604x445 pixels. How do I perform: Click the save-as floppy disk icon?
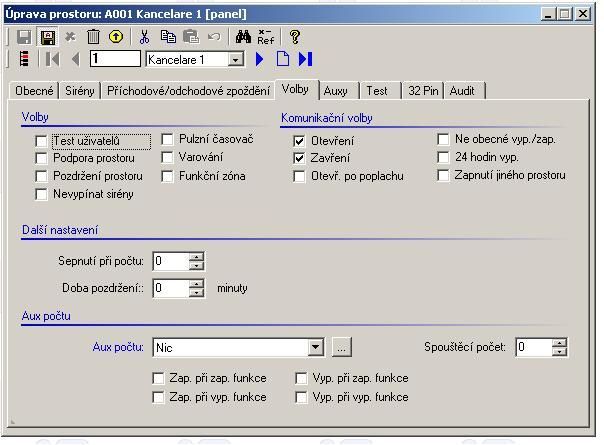(47, 37)
